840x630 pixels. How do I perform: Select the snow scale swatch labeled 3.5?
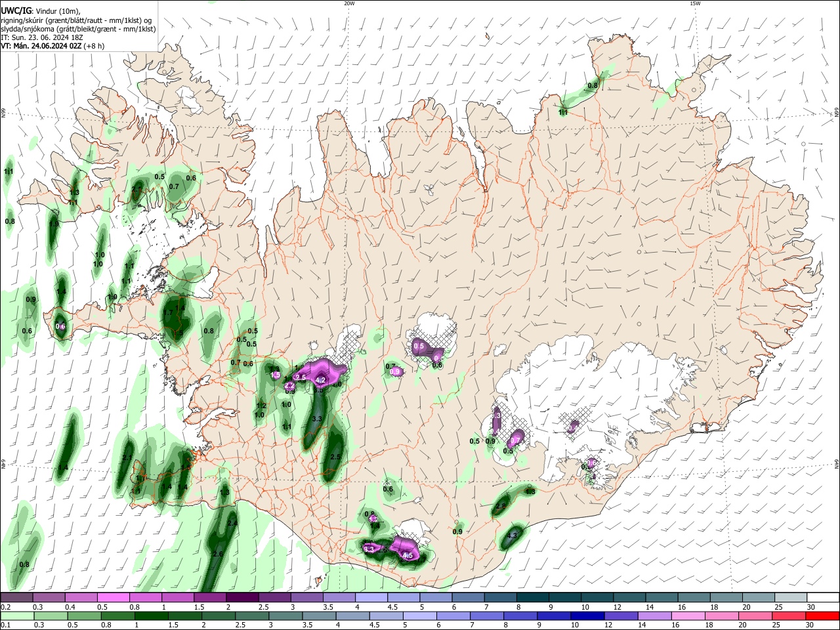(x=339, y=598)
